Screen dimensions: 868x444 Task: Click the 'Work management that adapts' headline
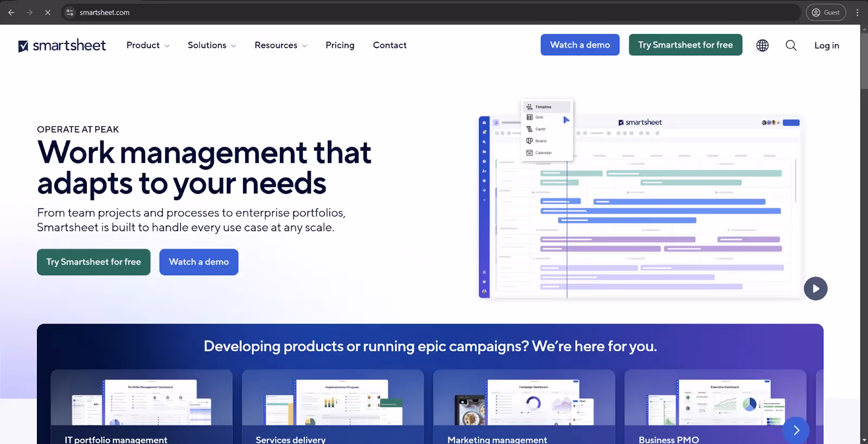(205, 168)
